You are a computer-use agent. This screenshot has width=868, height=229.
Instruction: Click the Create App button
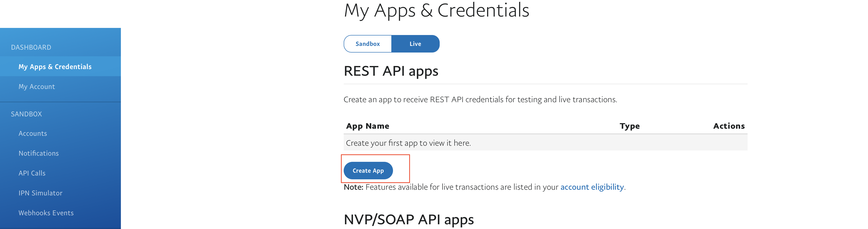point(368,171)
